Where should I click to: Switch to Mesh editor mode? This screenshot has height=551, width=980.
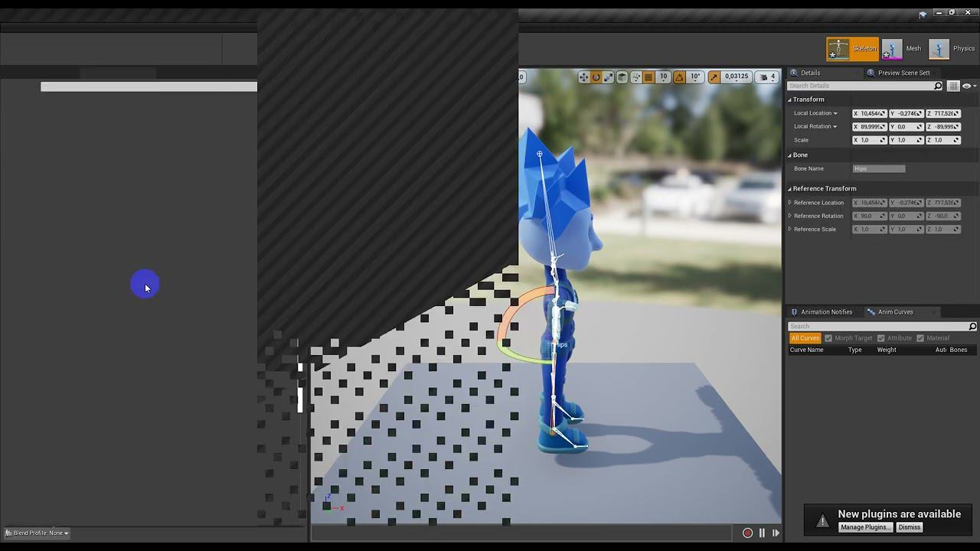pos(902,49)
